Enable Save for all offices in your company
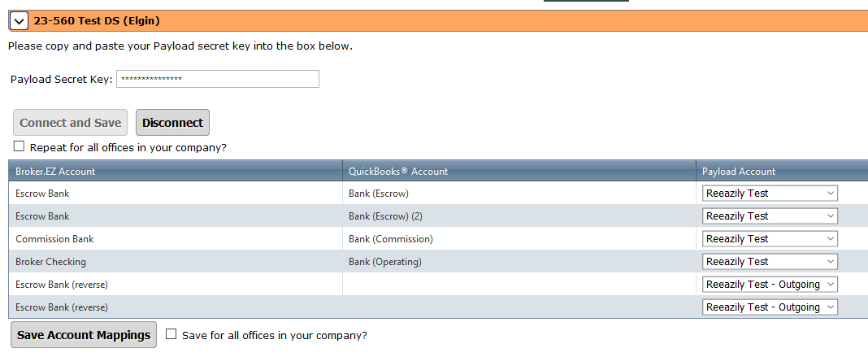The height and width of the screenshot is (357, 868). click(x=171, y=334)
